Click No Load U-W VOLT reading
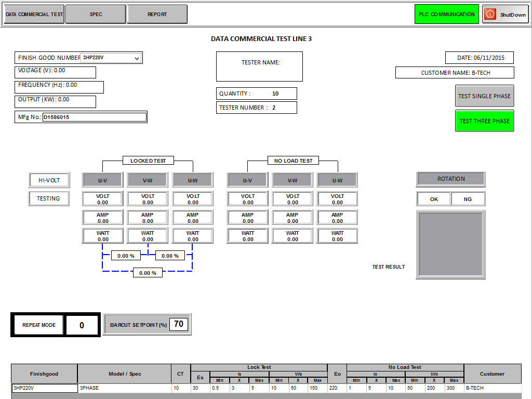 click(337, 199)
